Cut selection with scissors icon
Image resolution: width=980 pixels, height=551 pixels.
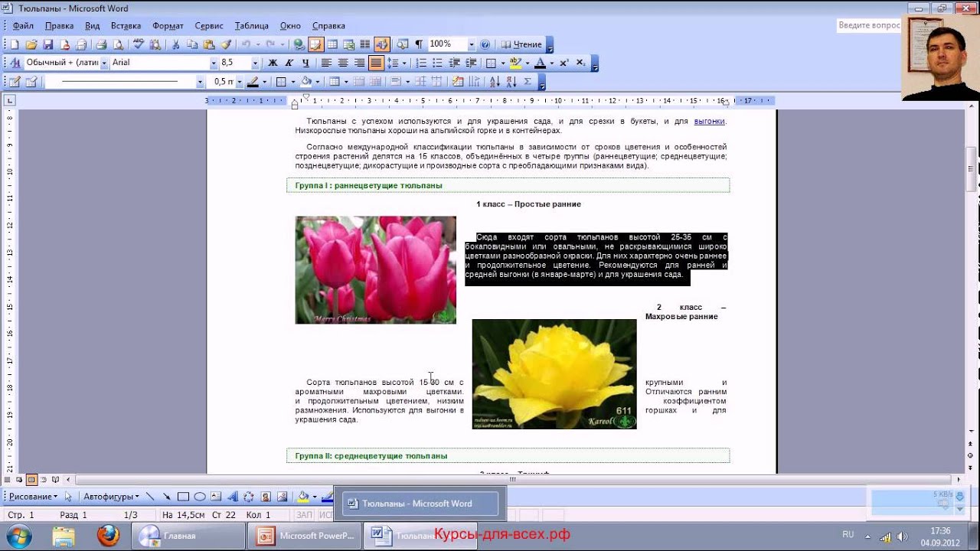pos(176,44)
